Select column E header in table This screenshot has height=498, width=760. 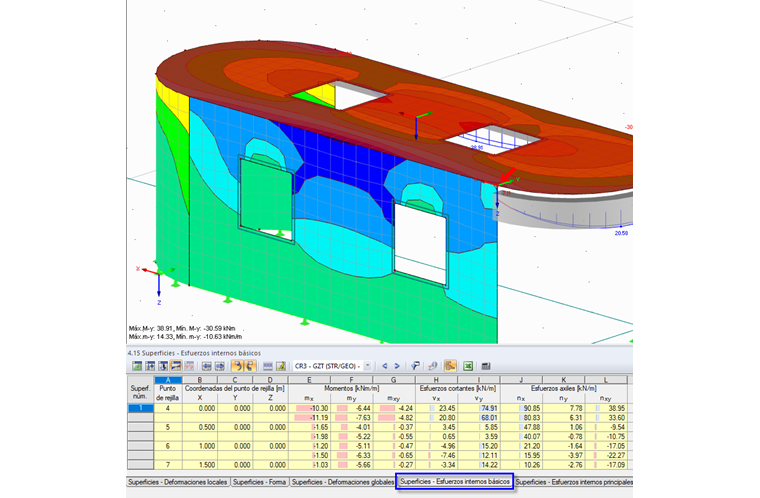309,380
